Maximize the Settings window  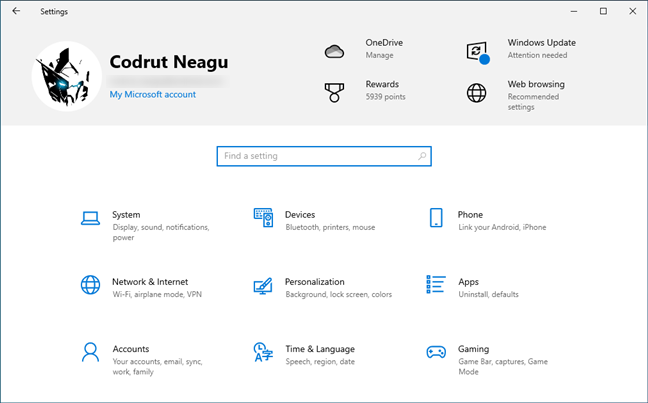pyautogui.click(x=603, y=11)
